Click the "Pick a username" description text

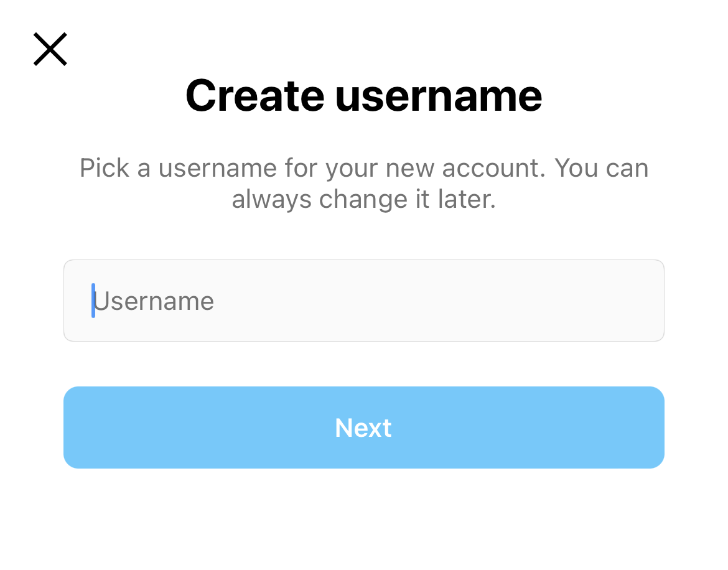coord(363,168)
